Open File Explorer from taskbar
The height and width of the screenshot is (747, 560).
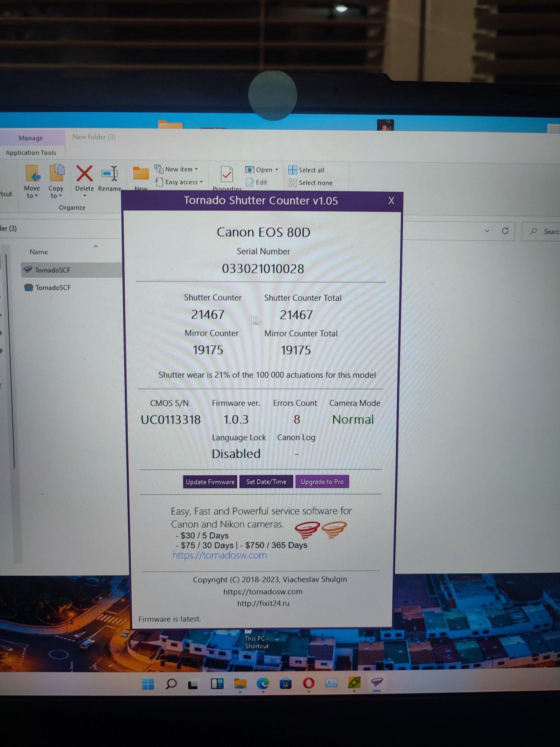pos(240,684)
